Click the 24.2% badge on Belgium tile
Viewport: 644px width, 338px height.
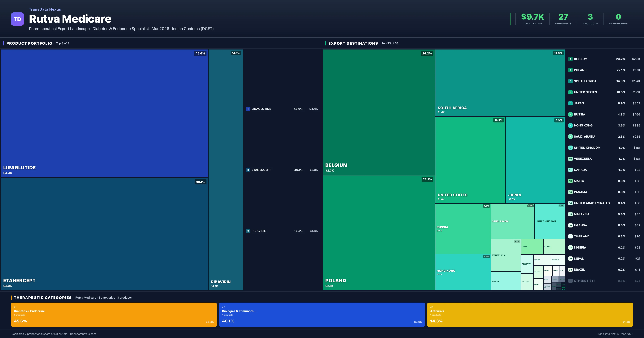pos(427,54)
